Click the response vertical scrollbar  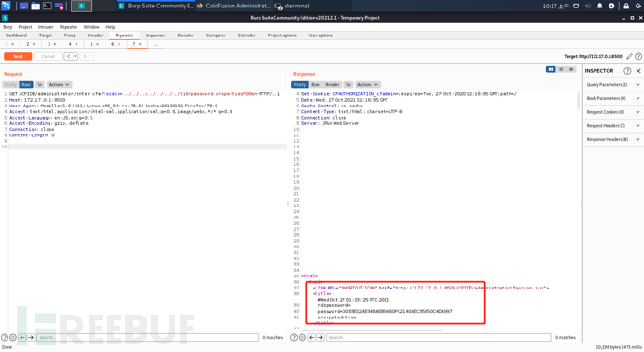pos(579,100)
